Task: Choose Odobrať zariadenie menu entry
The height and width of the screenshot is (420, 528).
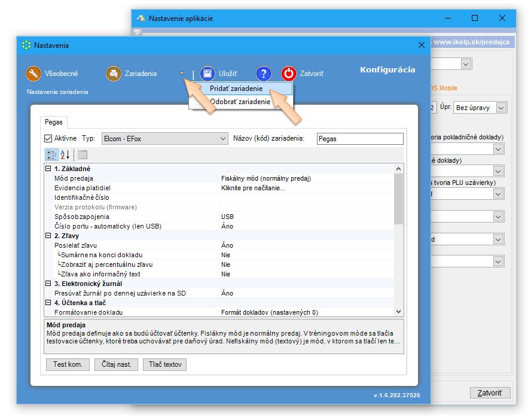Action: click(240, 102)
